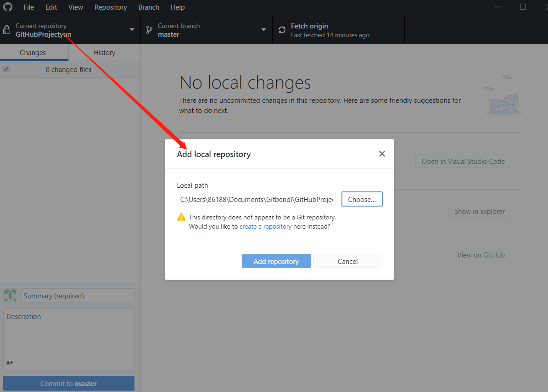The width and height of the screenshot is (548, 392).
Task: Click the Choose... button
Action: 362,199
